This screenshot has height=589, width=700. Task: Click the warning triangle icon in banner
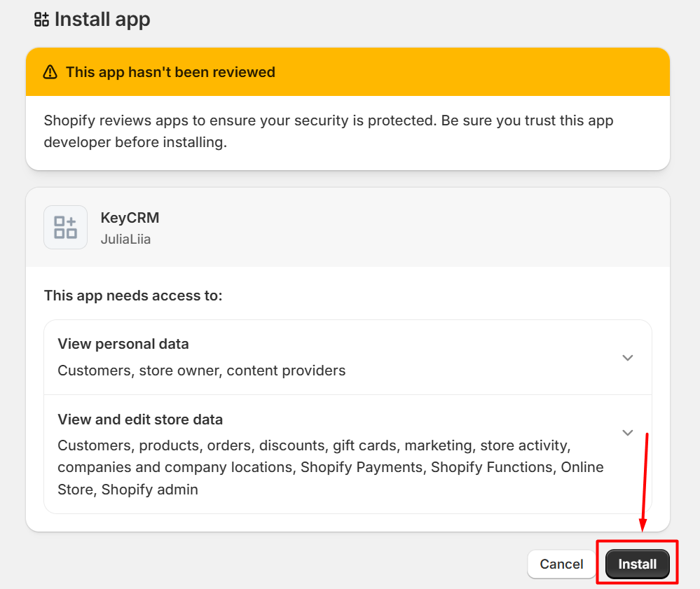click(x=50, y=72)
